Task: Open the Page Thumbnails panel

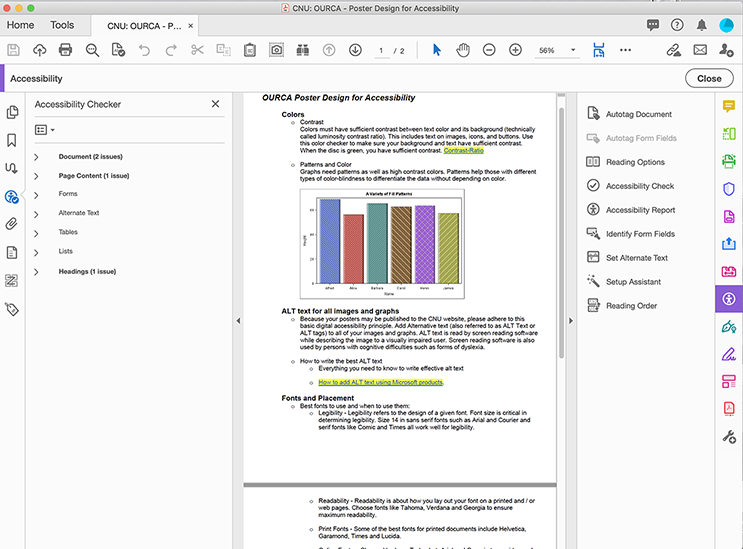Action: (x=12, y=112)
